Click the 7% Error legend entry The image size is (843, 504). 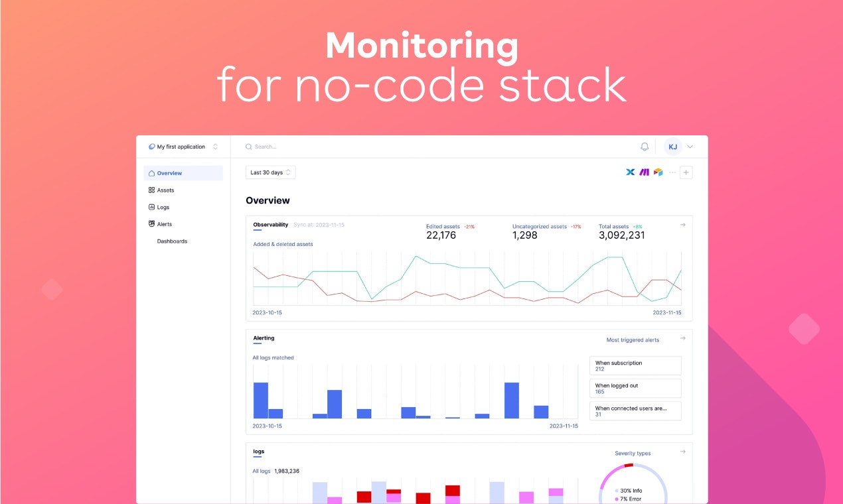628,499
